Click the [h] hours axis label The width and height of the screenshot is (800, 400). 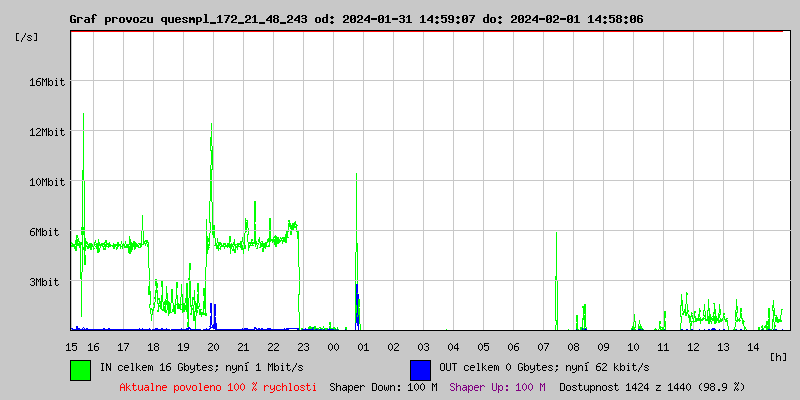click(x=779, y=356)
